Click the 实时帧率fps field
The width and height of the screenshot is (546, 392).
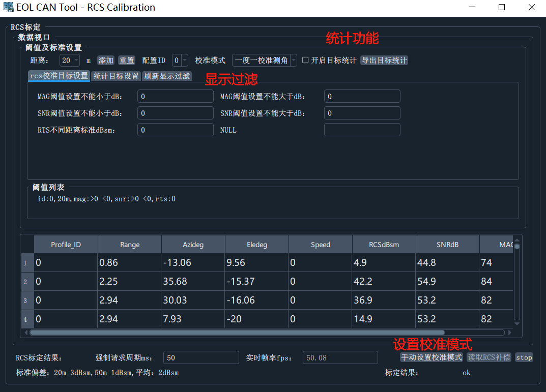click(339, 357)
